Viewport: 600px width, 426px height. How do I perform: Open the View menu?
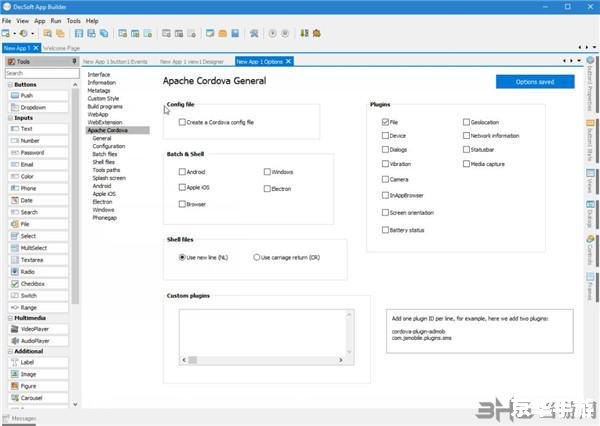23,21
